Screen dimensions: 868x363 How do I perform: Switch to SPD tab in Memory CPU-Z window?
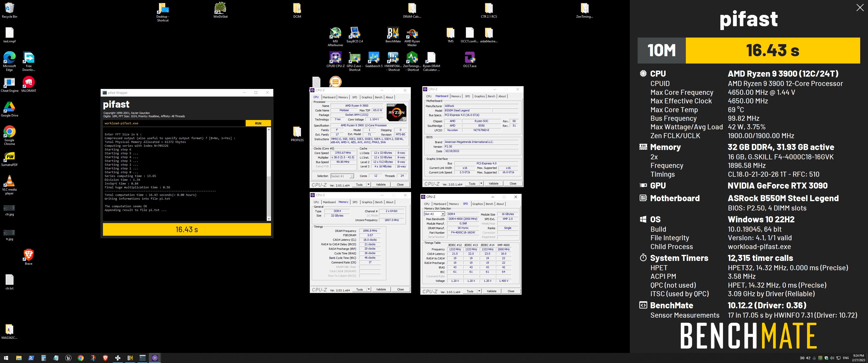pos(355,202)
